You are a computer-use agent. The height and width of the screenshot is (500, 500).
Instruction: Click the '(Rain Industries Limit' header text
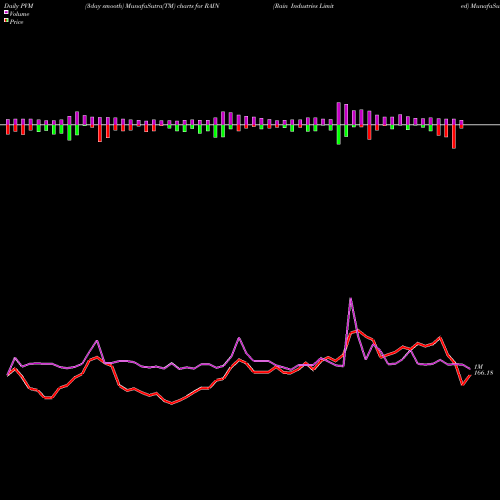click(303, 6)
